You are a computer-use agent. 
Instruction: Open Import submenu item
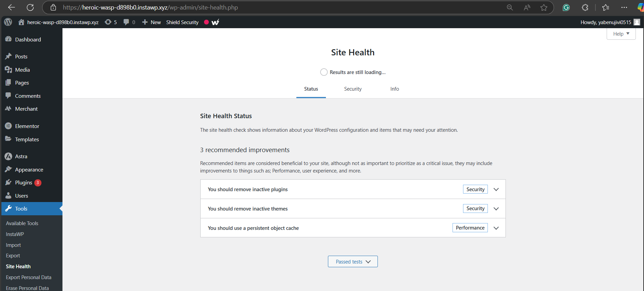tap(13, 245)
